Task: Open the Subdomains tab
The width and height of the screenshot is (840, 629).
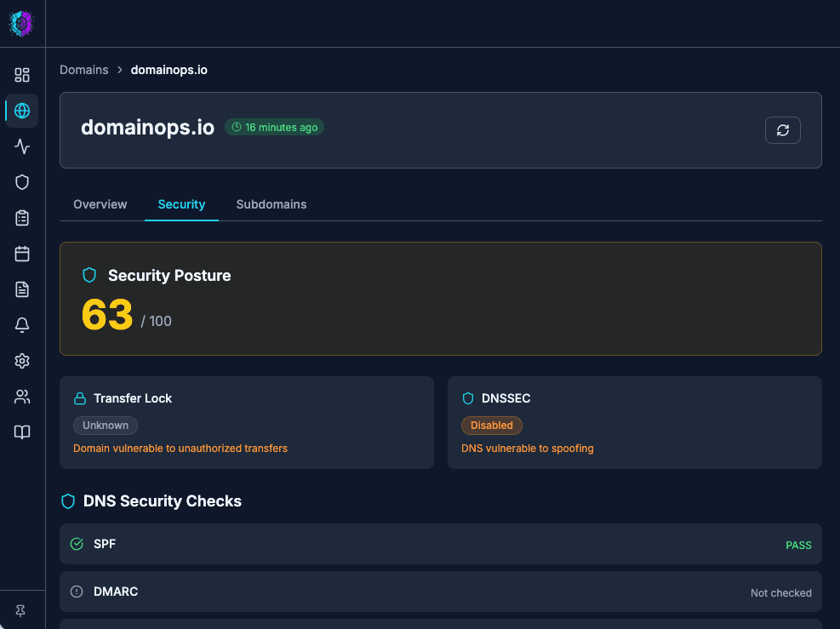Action: (271, 204)
